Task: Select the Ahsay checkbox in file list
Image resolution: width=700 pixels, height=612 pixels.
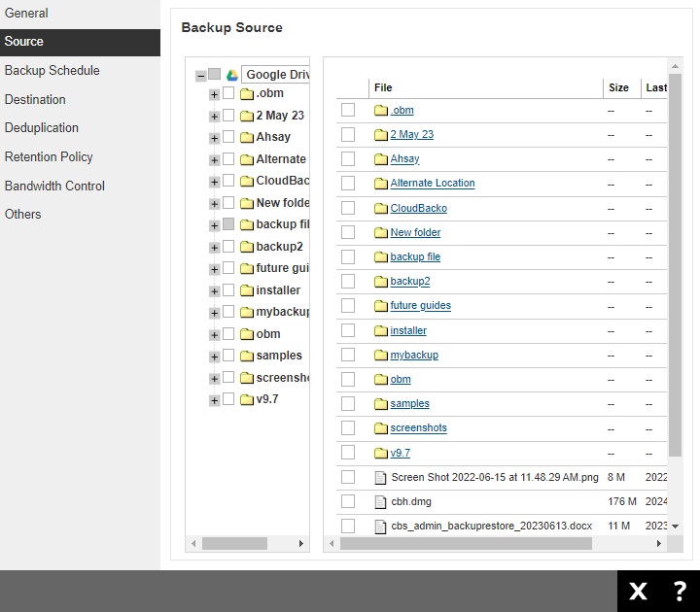Action: pos(348,158)
